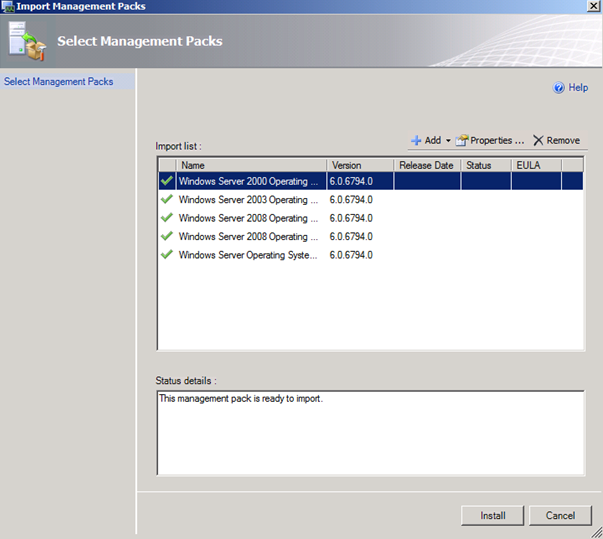The width and height of the screenshot is (603, 539).
Task: Select the Windows Server Operating Syste... row
Action: click(x=371, y=255)
